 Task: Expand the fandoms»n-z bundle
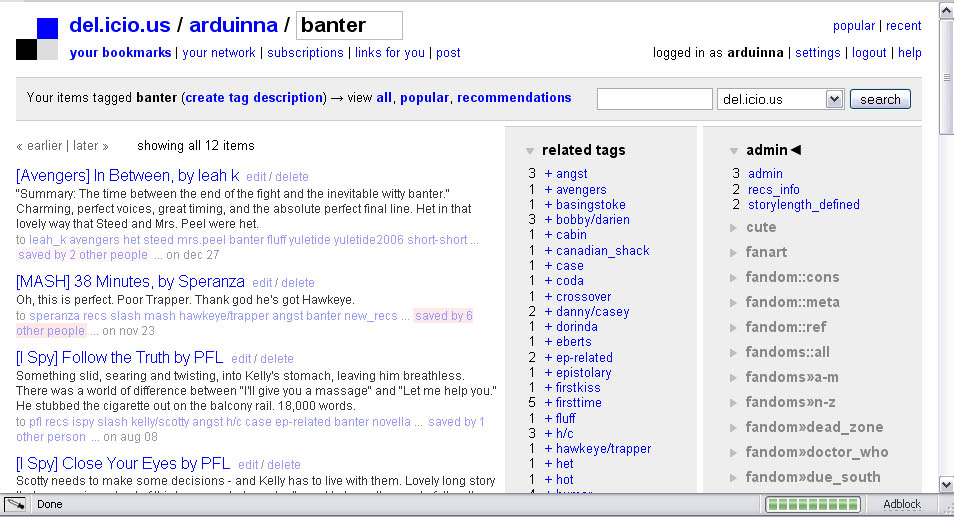pos(733,403)
